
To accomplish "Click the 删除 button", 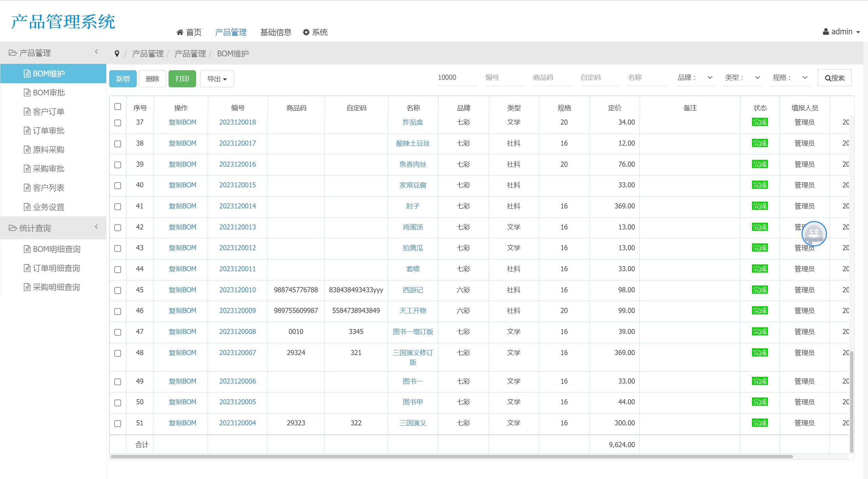I will click(x=152, y=79).
